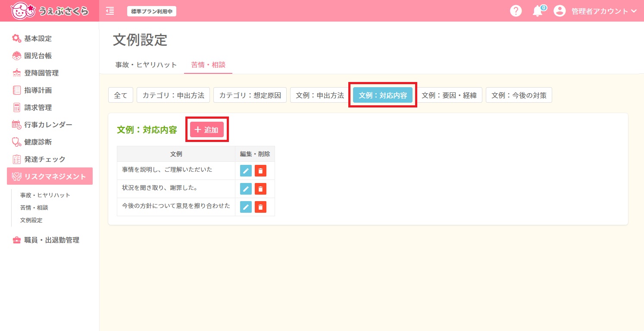Click the 基本設定 gear icon

[16, 38]
